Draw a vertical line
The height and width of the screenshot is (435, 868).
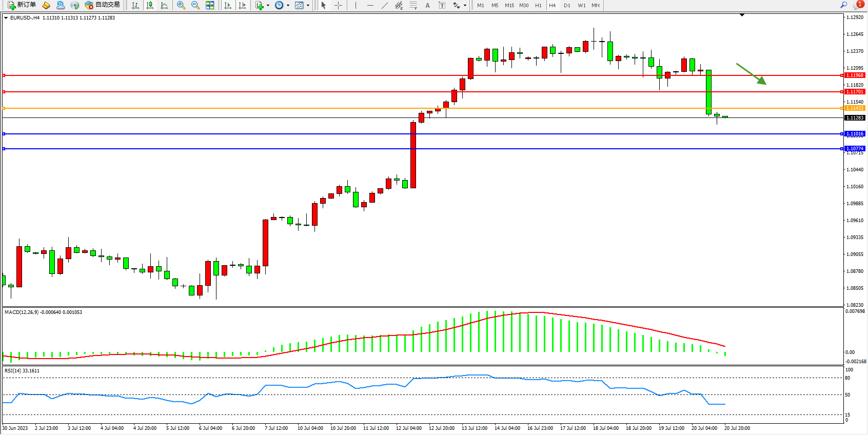[356, 5]
